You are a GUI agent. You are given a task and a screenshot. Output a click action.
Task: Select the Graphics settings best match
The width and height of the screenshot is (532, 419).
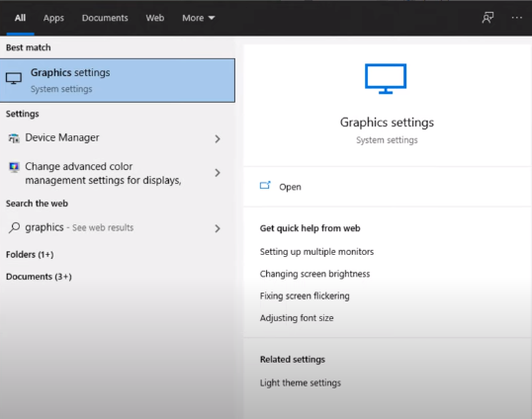(x=118, y=80)
